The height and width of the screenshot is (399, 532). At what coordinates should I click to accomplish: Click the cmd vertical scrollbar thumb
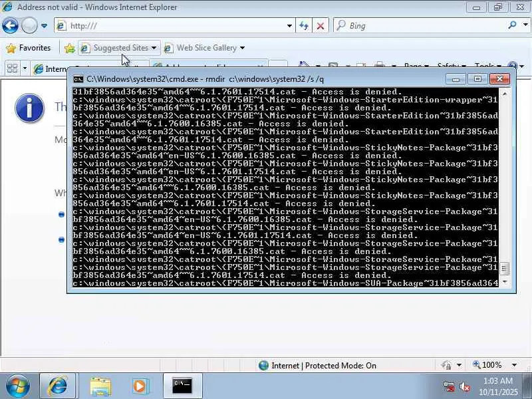[505, 269]
